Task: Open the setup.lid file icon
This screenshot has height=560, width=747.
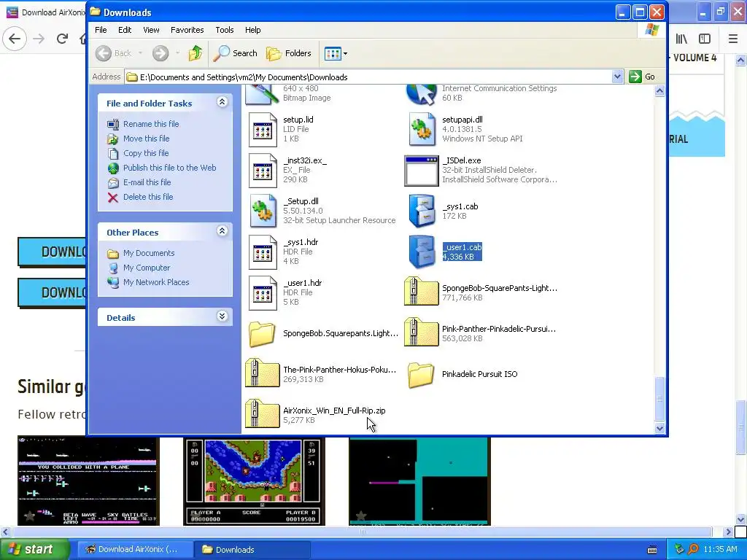Action: [x=263, y=130]
